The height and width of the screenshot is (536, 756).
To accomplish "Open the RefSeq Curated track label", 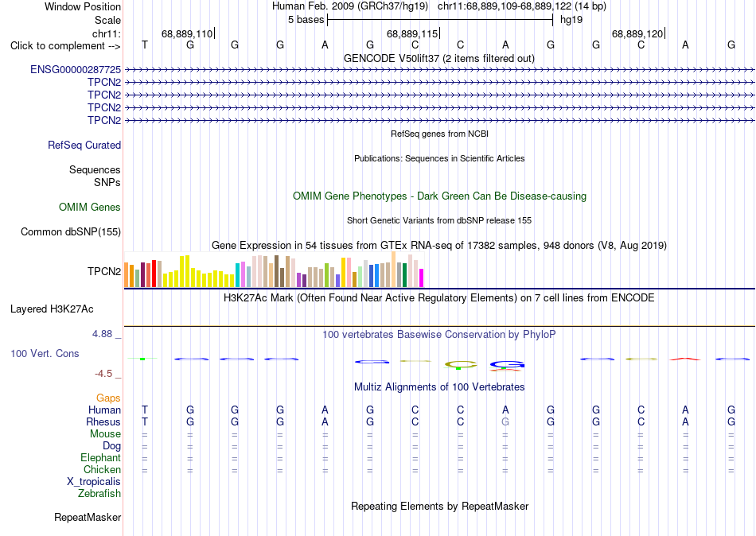I will click(84, 145).
